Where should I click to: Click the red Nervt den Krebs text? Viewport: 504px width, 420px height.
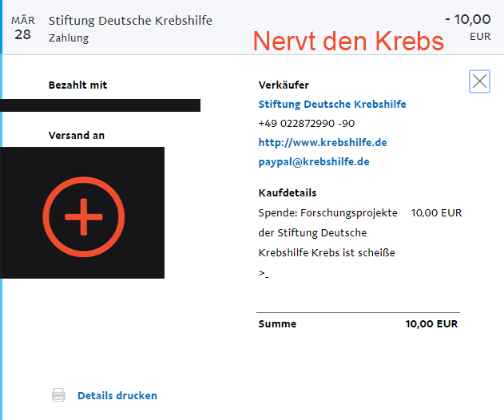(x=348, y=42)
